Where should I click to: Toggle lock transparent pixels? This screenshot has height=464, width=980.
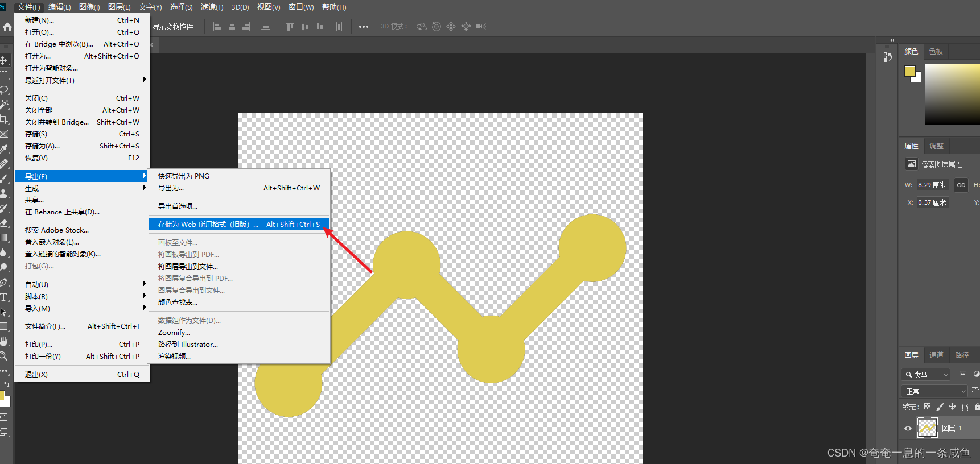pyautogui.click(x=928, y=407)
